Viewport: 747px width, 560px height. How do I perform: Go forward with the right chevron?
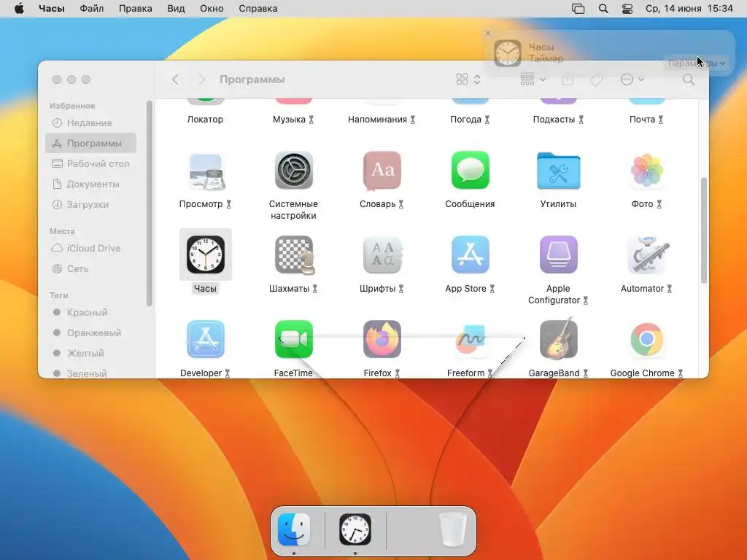[x=201, y=79]
